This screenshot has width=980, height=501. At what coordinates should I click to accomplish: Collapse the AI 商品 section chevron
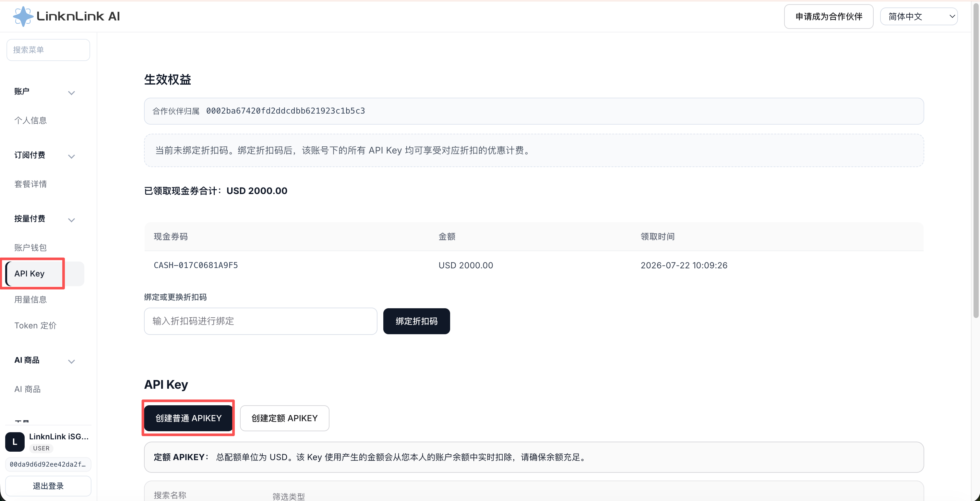[x=71, y=361]
